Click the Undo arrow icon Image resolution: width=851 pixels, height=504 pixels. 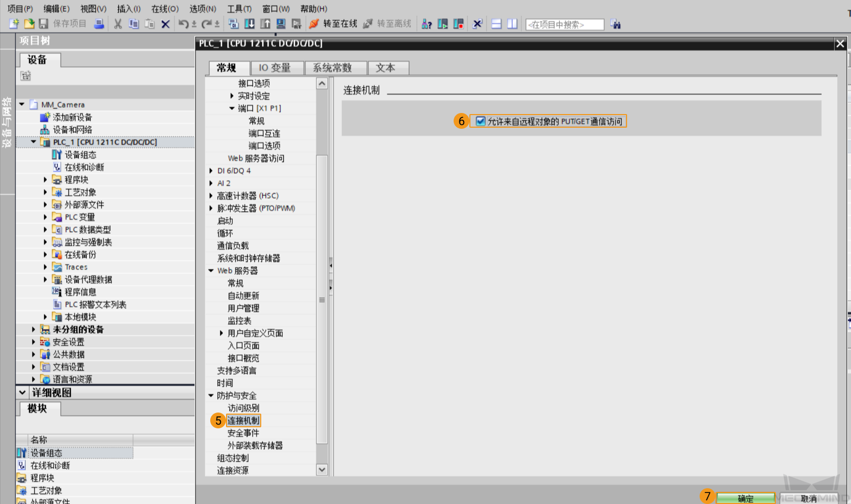click(183, 24)
